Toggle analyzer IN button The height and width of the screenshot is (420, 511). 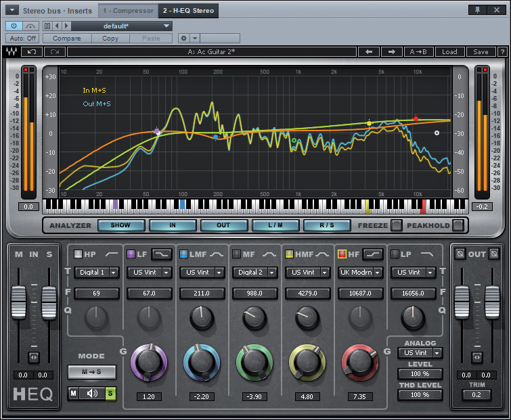click(173, 225)
